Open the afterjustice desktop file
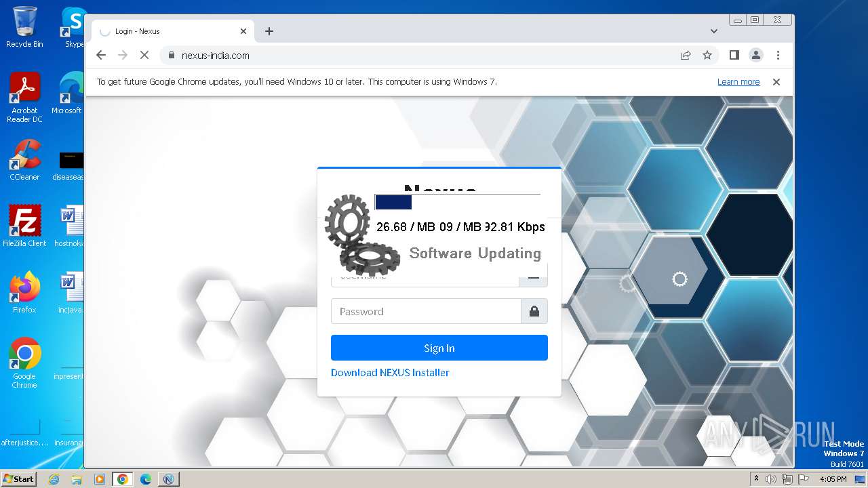 (x=24, y=434)
